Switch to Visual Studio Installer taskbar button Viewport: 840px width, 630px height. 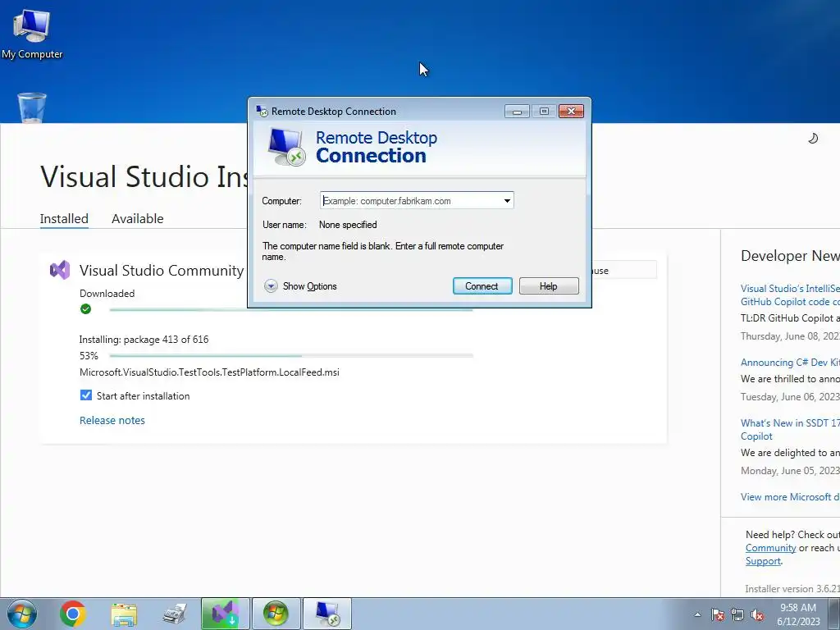[225, 614]
